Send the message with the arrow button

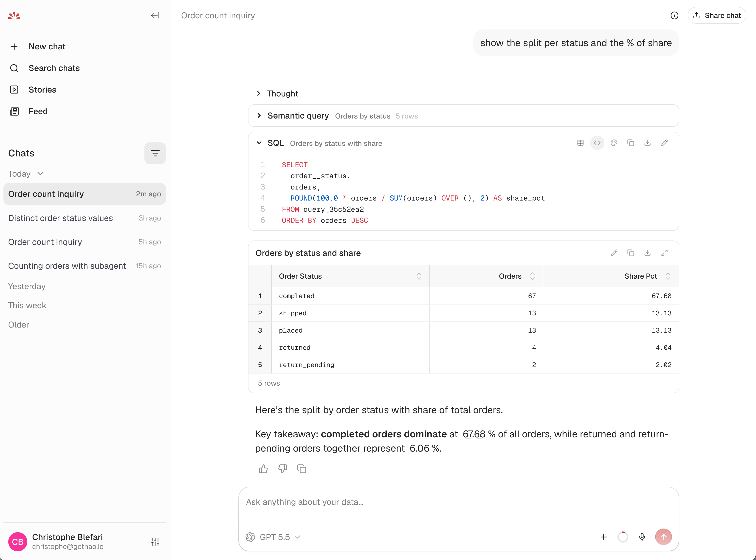(x=663, y=537)
